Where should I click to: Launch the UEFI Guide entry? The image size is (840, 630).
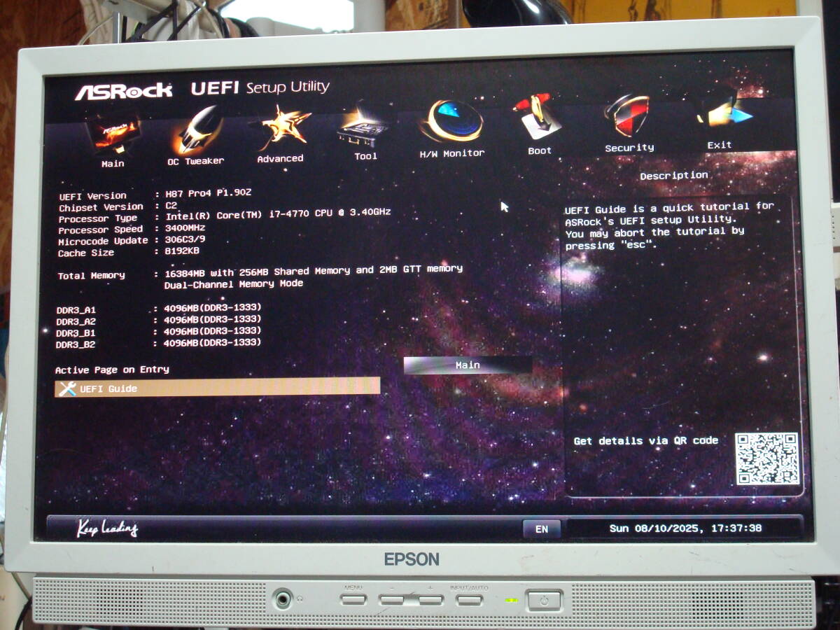pyautogui.click(x=218, y=387)
